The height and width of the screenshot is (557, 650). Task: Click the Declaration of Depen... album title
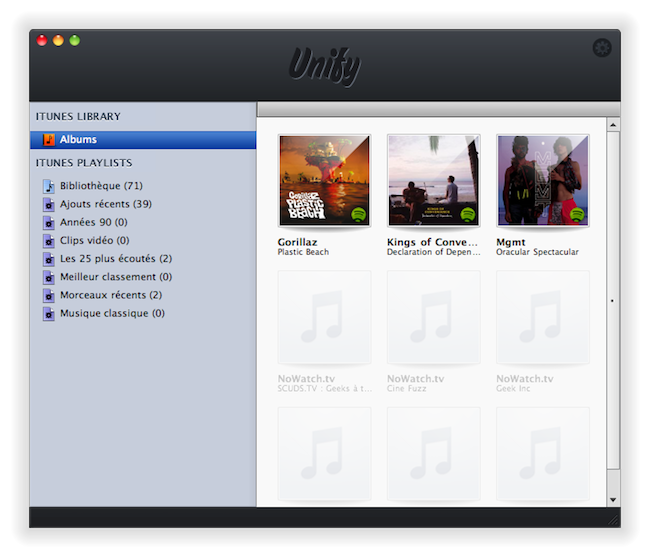tap(434, 252)
